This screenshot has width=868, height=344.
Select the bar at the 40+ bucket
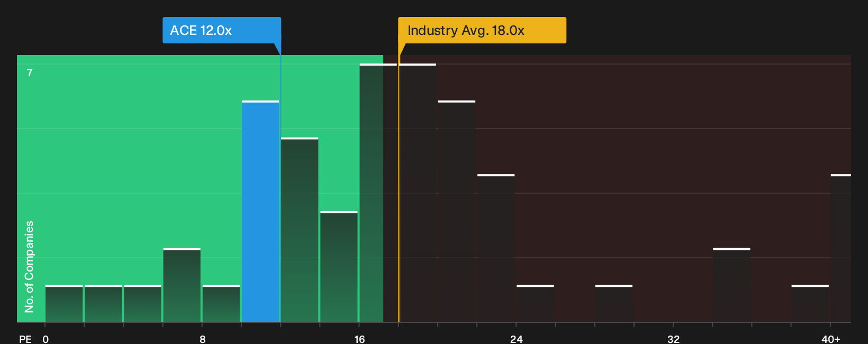pos(841,248)
